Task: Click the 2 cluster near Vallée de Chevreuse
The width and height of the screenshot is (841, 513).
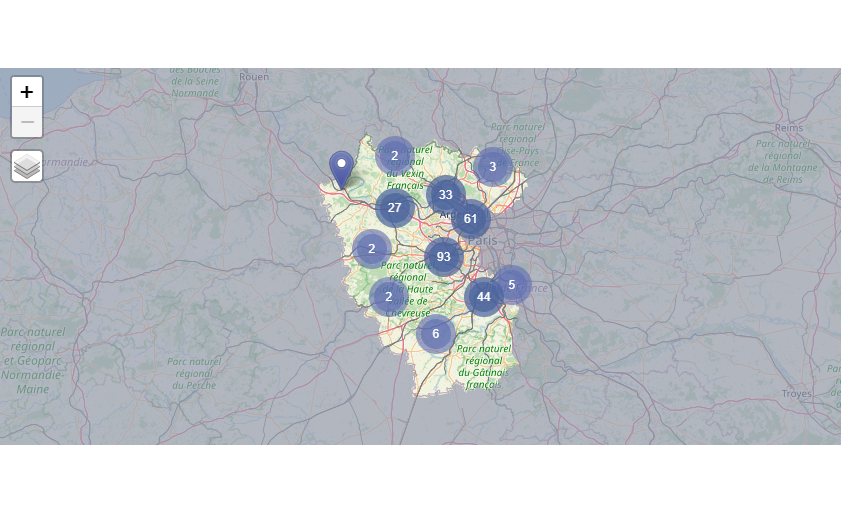Action: pos(388,297)
